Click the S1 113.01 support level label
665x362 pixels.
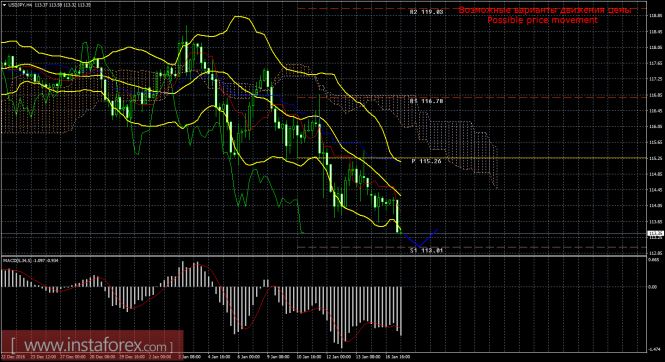pos(427,251)
